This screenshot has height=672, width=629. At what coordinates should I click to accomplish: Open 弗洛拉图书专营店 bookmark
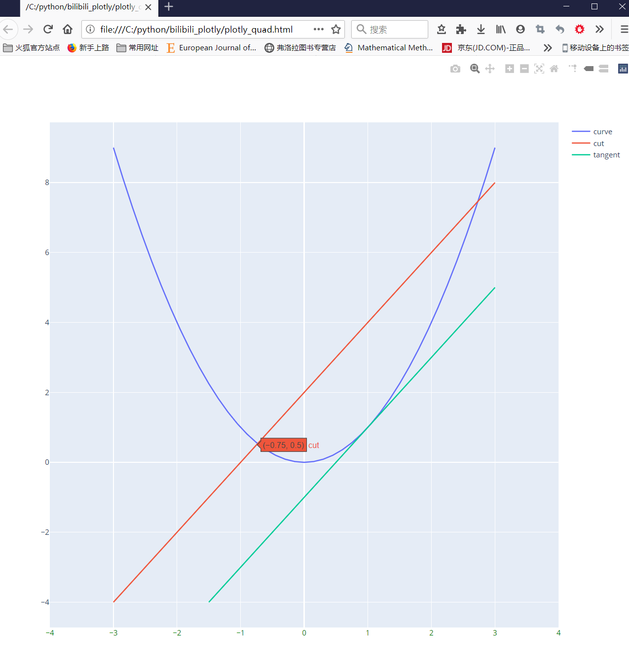click(x=300, y=47)
